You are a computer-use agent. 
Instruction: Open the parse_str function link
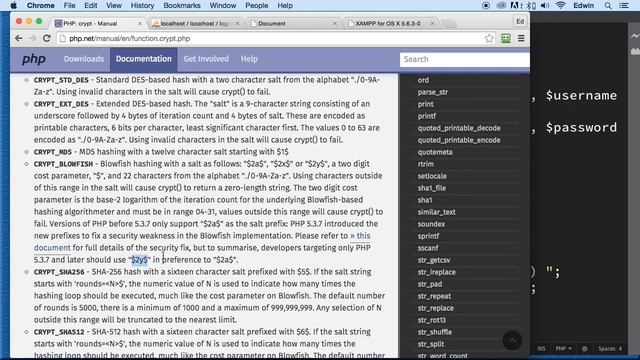click(x=433, y=92)
